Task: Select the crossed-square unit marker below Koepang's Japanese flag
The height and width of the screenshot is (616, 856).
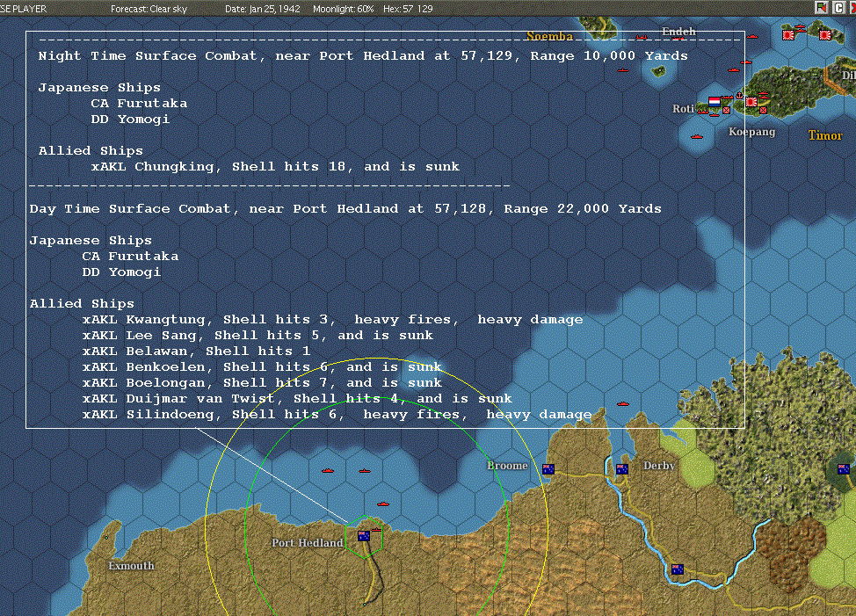Action: [x=763, y=110]
